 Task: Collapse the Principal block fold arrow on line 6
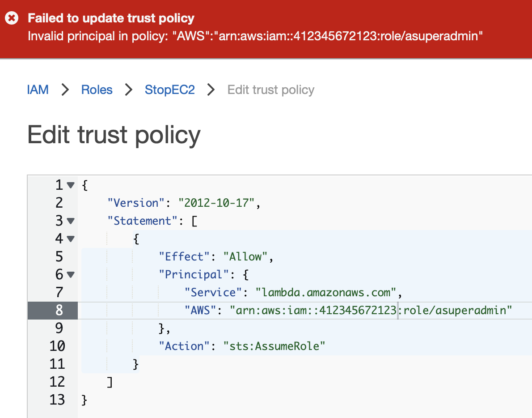point(70,274)
